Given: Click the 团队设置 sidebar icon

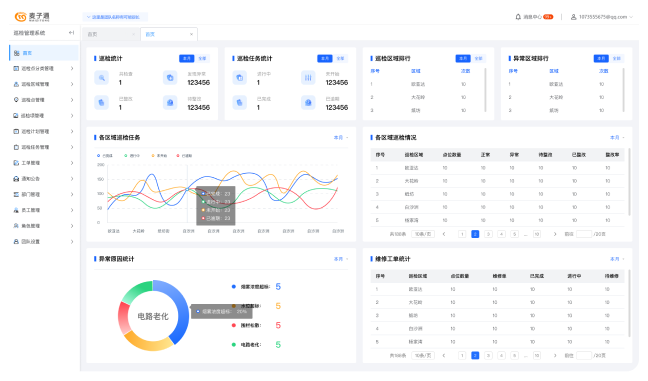Looking at the screenshot, I should pyautogui.click(x=16, y=241).
